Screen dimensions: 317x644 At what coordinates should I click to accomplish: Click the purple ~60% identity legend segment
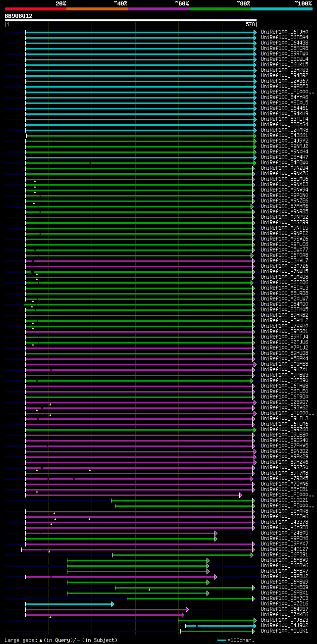tap(158, 8)
